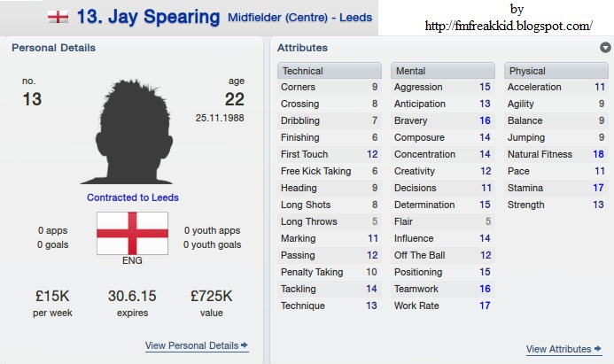Select the Technical column header
The image size is (614, 364).
click(x=330, y=71)
